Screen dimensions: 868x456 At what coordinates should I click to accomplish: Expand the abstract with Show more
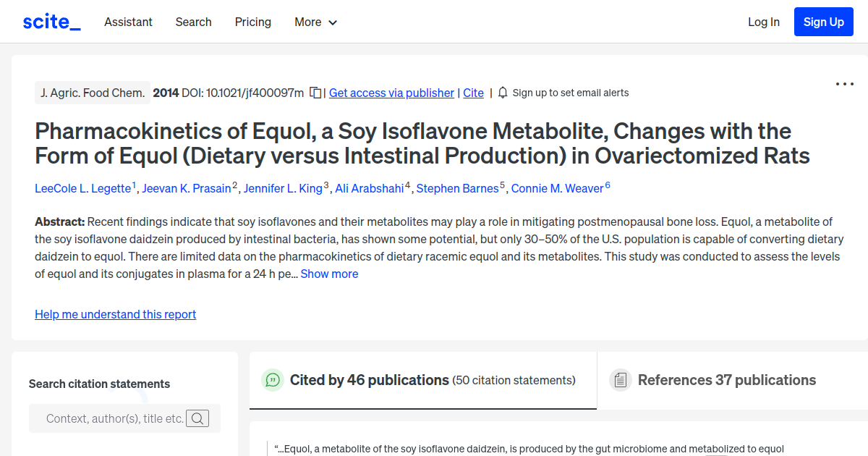(x=329, y=274)
